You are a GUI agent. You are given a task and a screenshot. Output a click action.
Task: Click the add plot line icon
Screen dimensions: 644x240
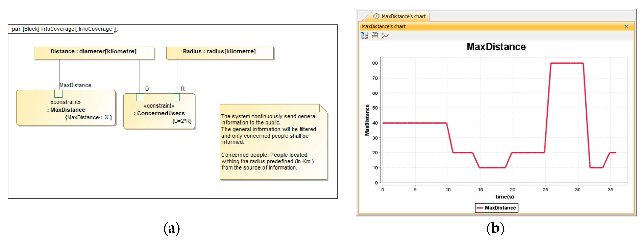[x=385, y=36]
